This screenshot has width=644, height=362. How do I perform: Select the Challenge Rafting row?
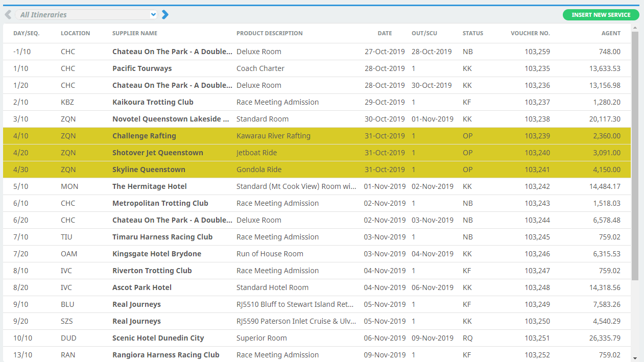(x=317, y=136)
